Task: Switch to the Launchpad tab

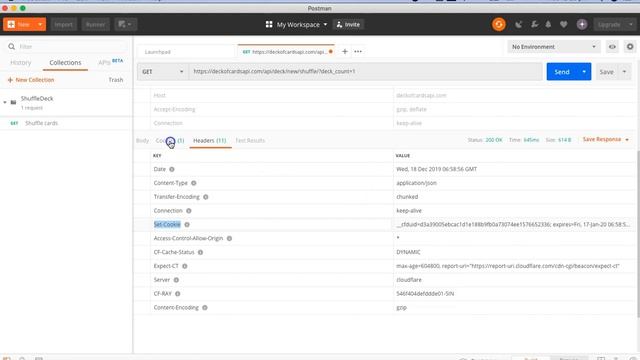Action: (158, 52)
